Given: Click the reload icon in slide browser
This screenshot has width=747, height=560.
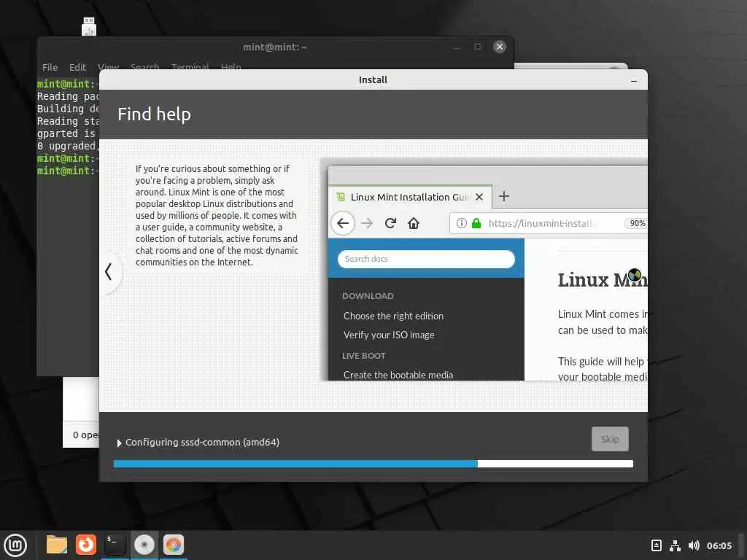Looking at the screenshot, I should [390, 223].
